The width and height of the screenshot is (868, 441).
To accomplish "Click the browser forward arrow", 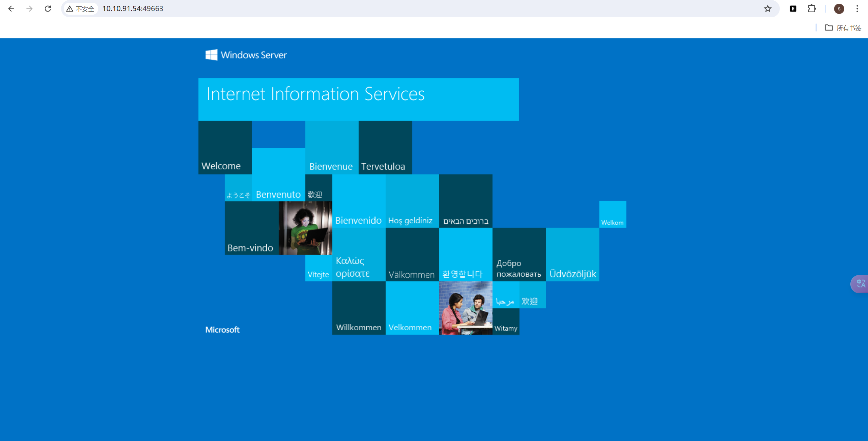I will click(30, 8).
